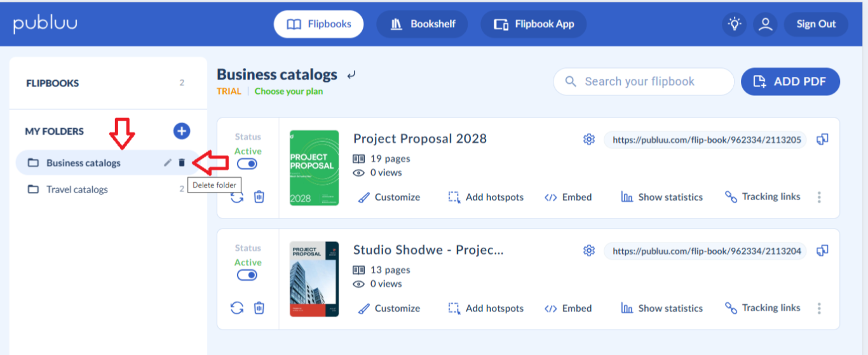Click the URL ending in 2113204
868x355 pixels.
pos(705,251)
